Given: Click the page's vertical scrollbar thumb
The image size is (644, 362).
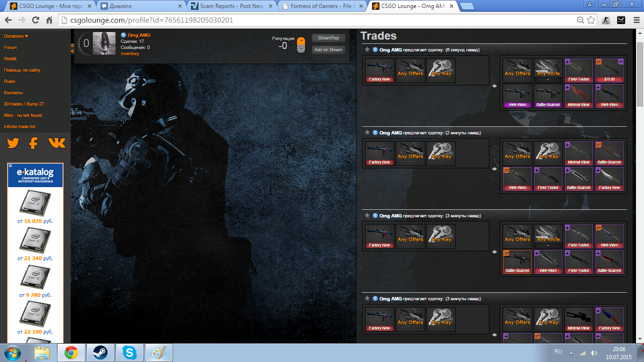Looking at the screenshot, I should pos(640,75).
